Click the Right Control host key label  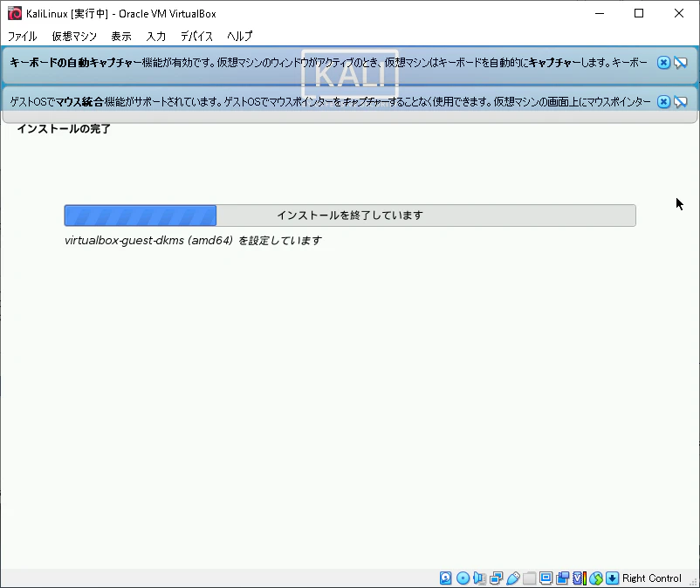point(652,578)
